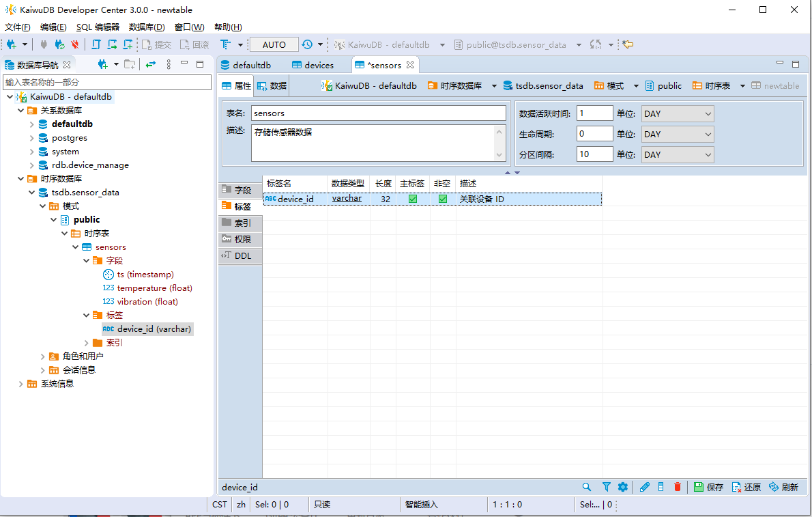Click the 还原 revert button
Image resolution: width=812 pixels, height=517 pixels.
(x=746, y=487)
